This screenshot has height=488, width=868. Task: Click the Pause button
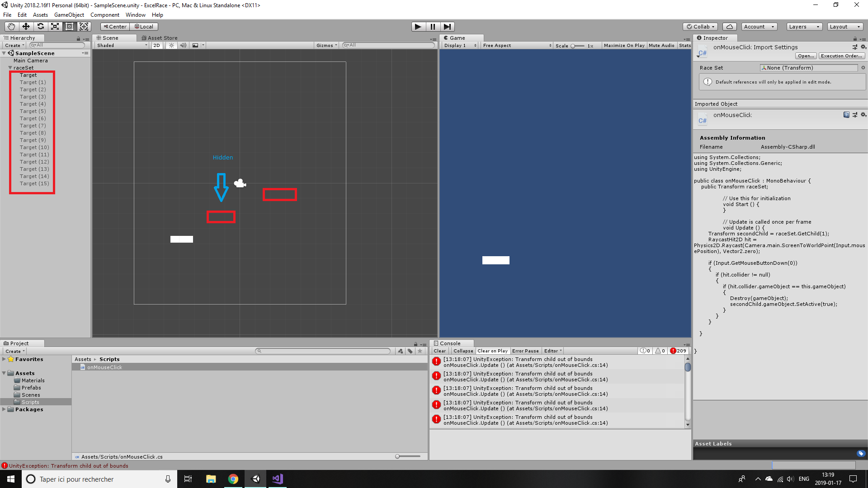coord(433,27)
